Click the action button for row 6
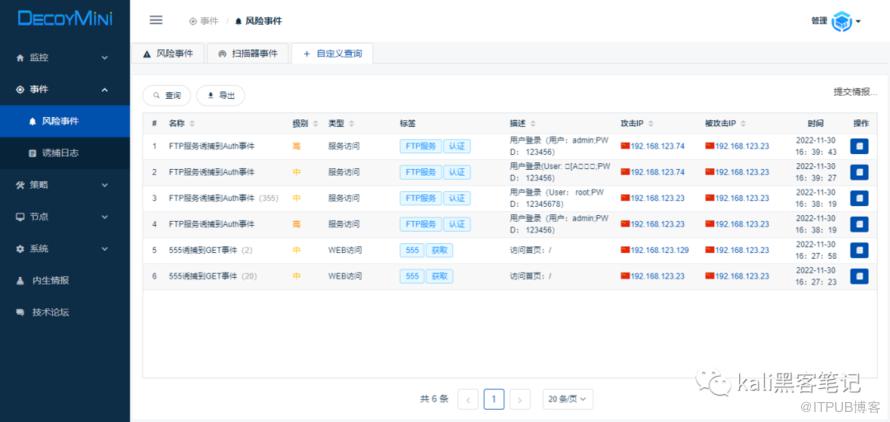This screenshot has width=890, height=422. tap(858, 276)
